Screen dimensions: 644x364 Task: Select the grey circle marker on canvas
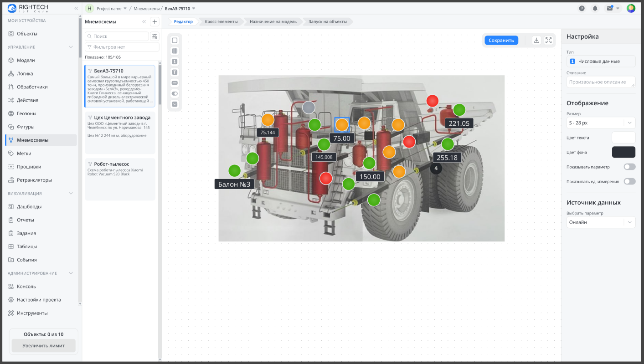(x=309, y=108)
